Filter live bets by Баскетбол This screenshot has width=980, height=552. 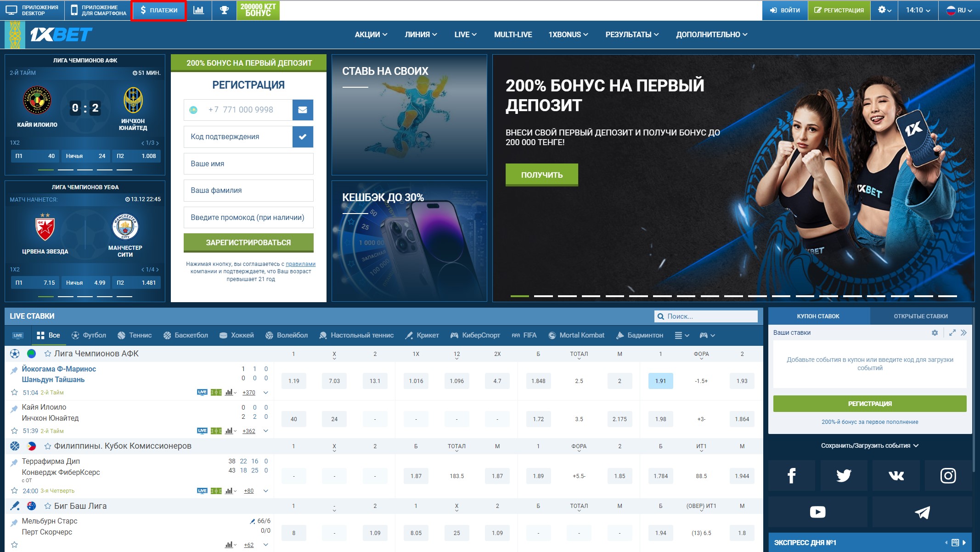tap(186, 335)
